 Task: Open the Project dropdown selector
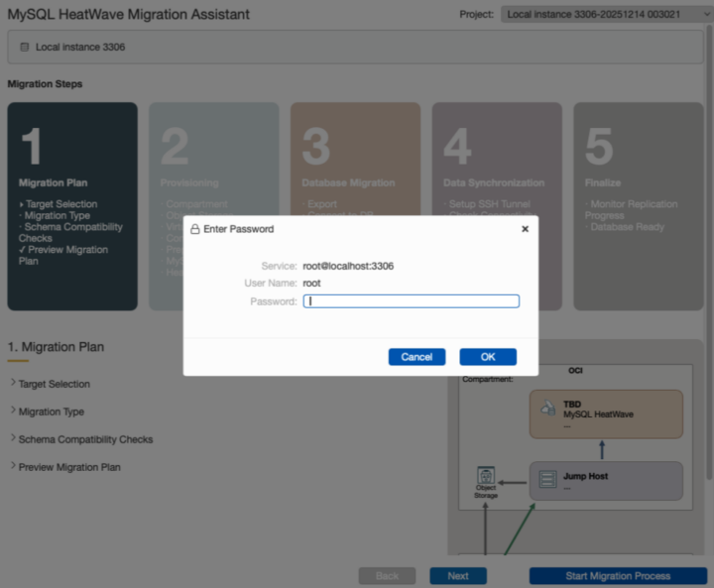(605, 15)
